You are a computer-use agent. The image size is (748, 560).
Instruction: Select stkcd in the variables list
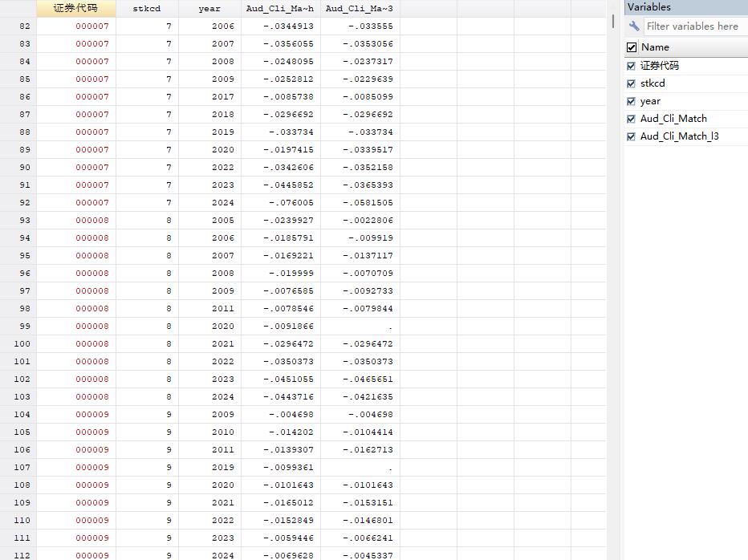click(652, 83)
